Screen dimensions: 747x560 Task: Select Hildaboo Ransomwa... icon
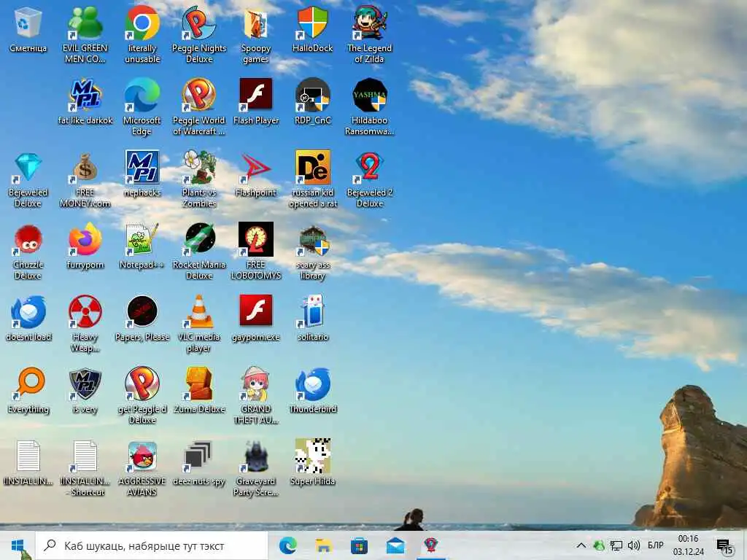click(369, 106)
